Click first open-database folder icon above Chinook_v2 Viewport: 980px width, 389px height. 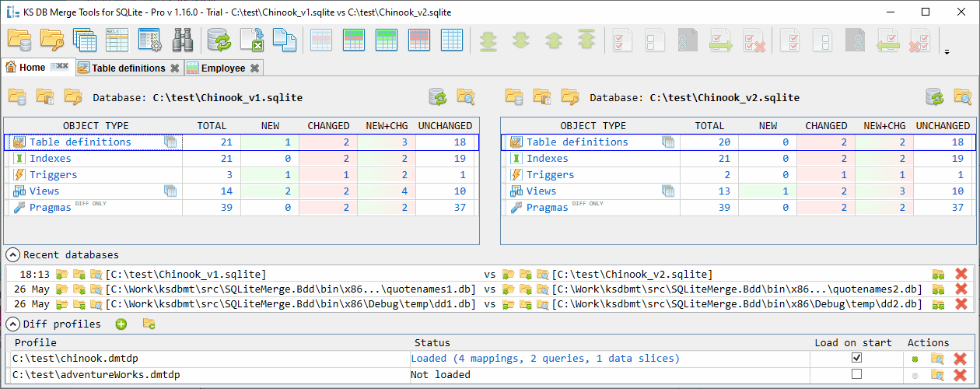[x=514, y=97]
